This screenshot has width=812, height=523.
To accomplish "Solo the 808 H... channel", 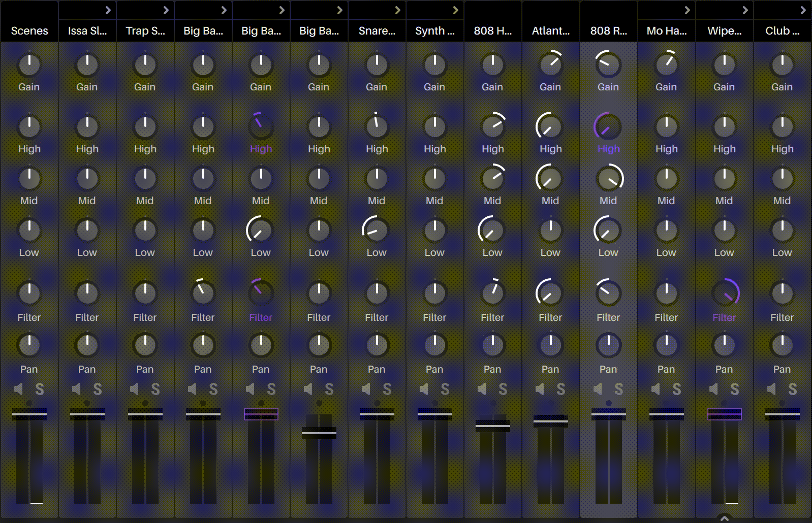I will click(x=503, y=389).
